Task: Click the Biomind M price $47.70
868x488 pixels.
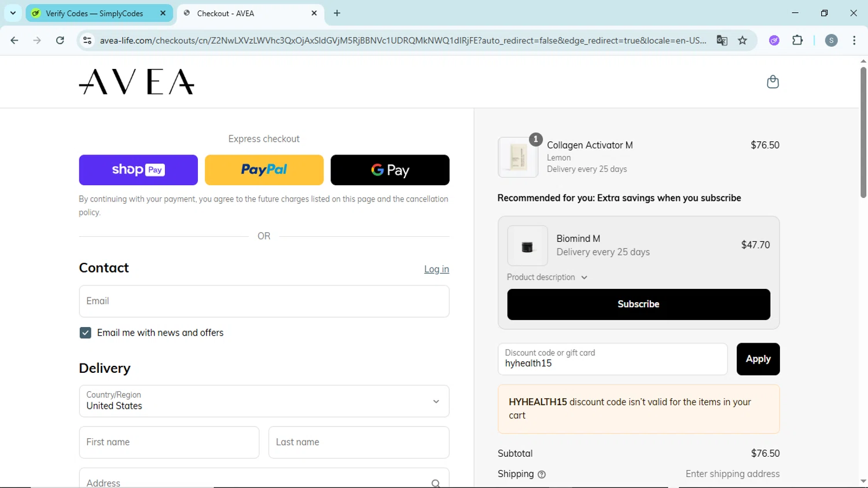Action: tap(755, 245)
